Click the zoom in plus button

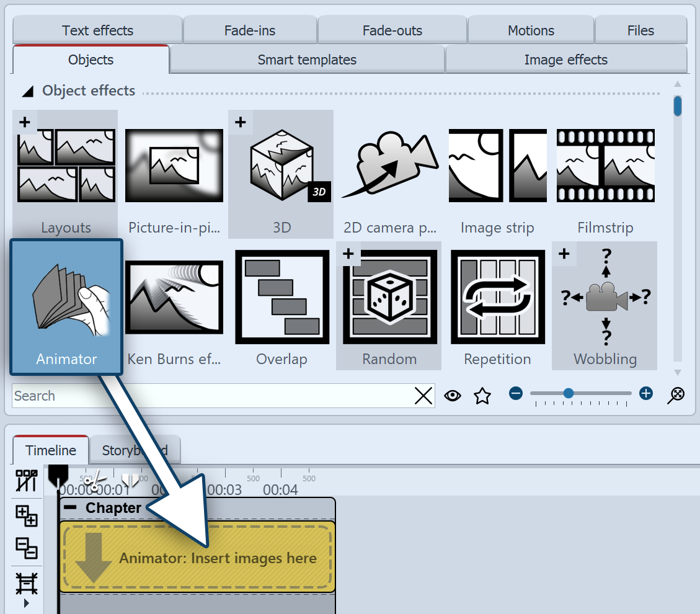click(646, 393)
